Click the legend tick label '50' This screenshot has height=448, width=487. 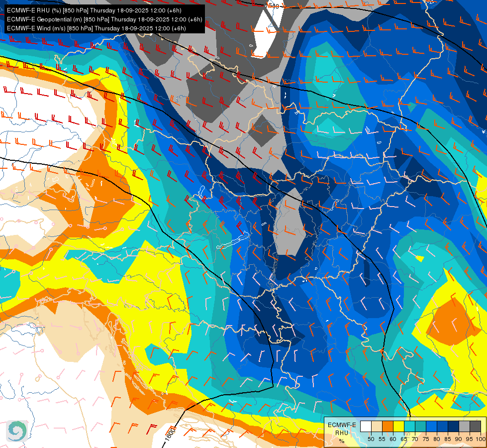(x=371, y=439)
